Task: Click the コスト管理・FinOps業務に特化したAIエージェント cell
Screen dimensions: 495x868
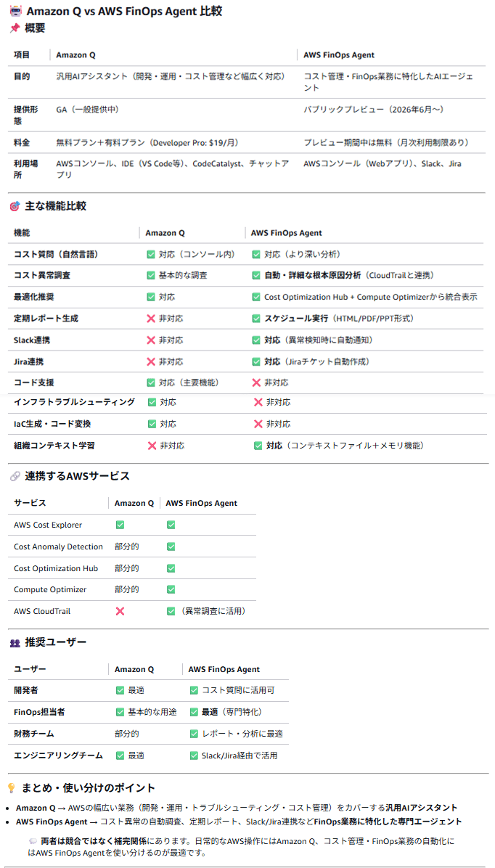Action: coord(388,82)
